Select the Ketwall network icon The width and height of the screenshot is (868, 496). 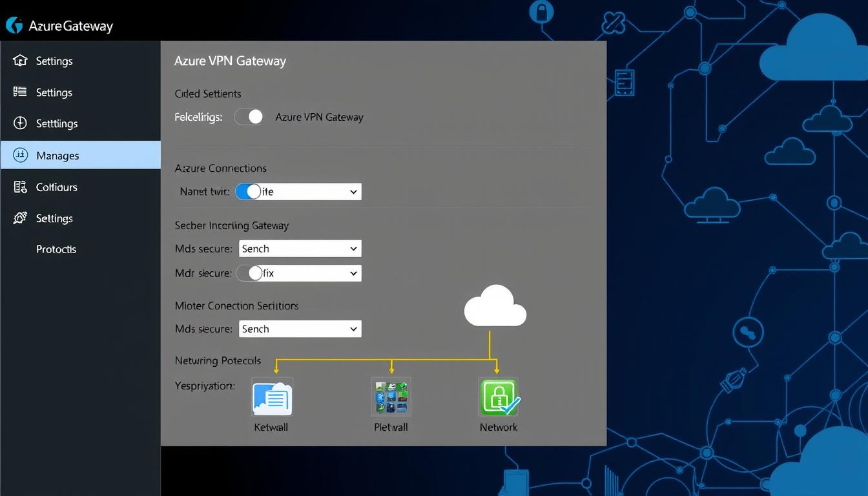click(271, 397)
